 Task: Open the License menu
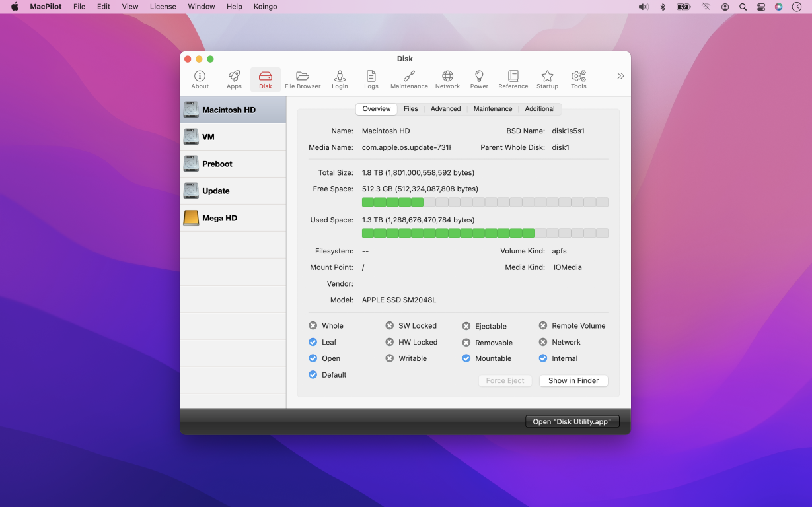[x=163, y=7]
